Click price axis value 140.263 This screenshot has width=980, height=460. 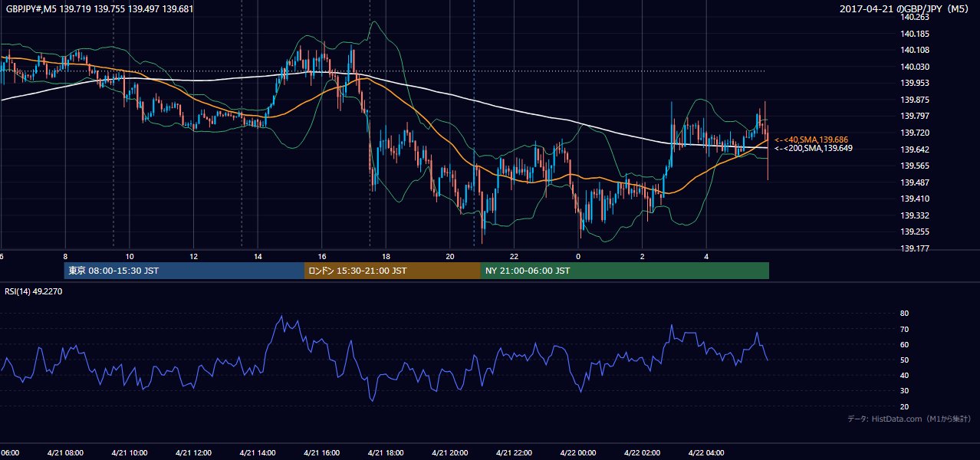[x=916, y=17]
